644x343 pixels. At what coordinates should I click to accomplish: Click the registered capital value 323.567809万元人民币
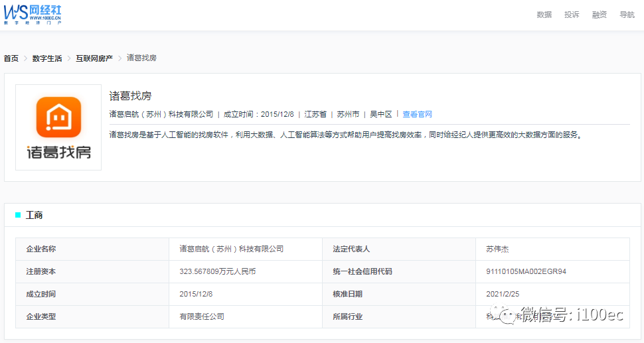[217, 271]
